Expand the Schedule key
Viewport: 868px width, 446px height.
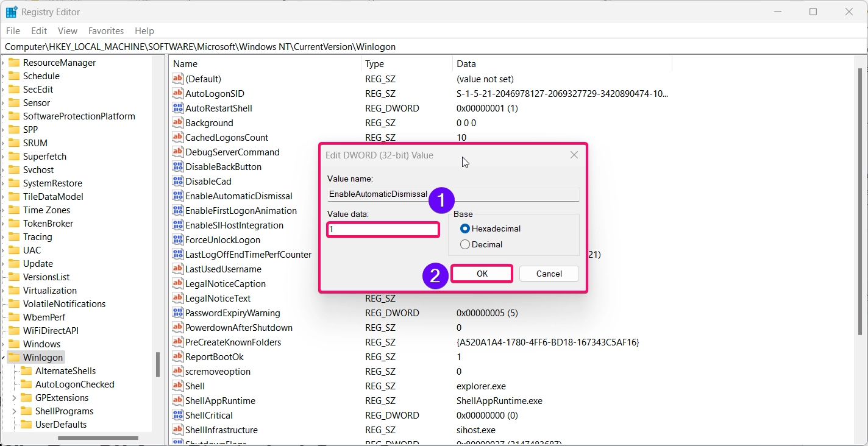[x=3, y=76]
